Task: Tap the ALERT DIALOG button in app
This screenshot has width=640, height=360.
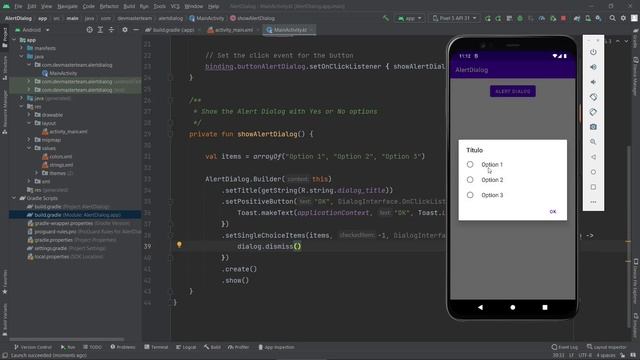Action: tap(513, 91)
